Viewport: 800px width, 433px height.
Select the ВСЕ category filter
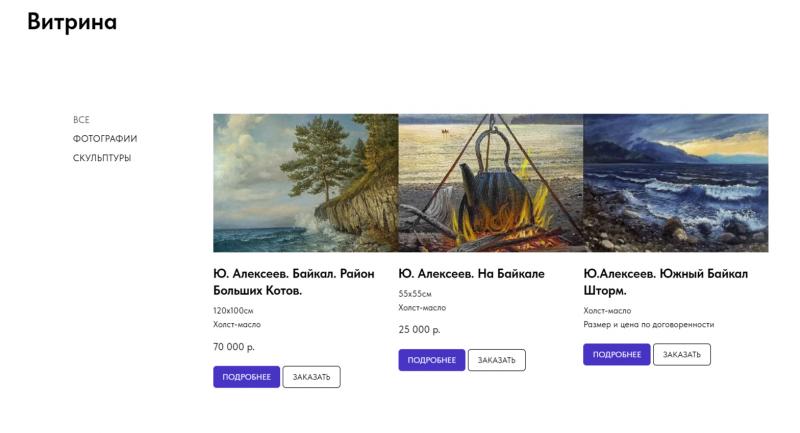coord(81,120)
